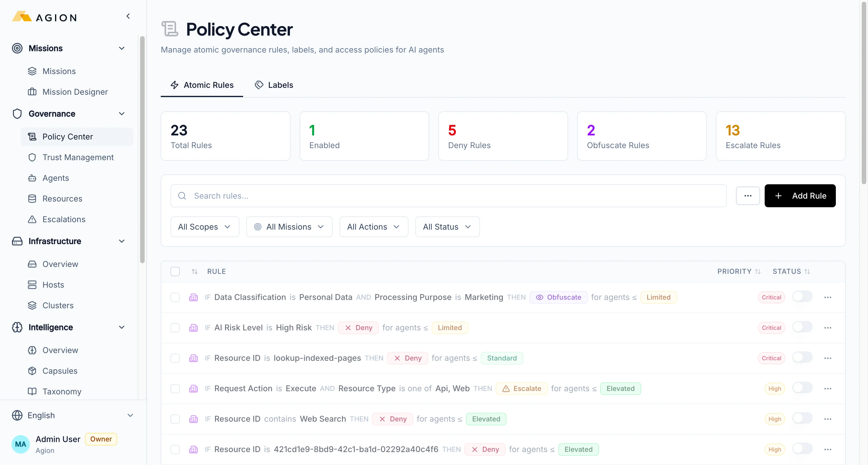Open the Agents section
The width and height of the screenshot is (868, 465).
point(56,178)
